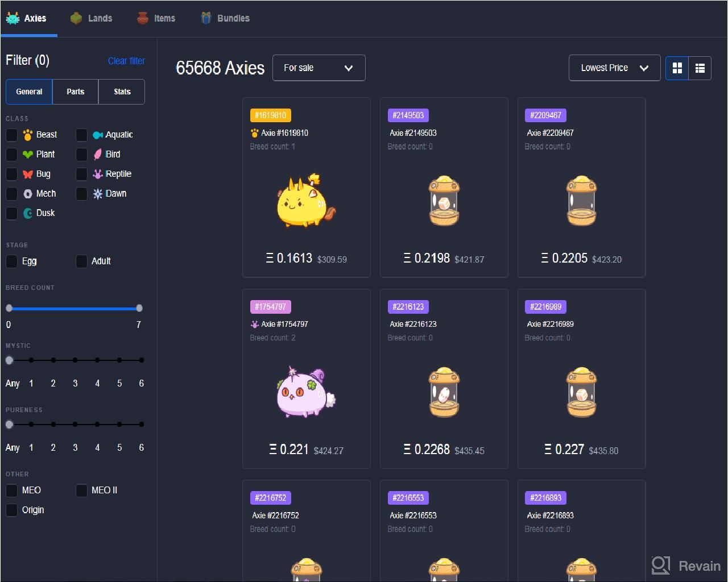728x582 pixels.
Task: Click the Reptile class icon
Action: pos(98,174)
